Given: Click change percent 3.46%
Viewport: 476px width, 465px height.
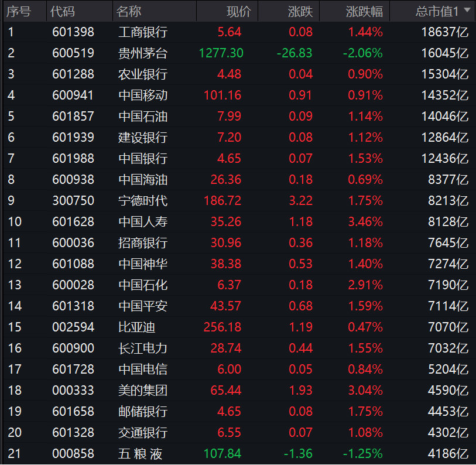Looking at the screenshot, I should coord(365,222).
